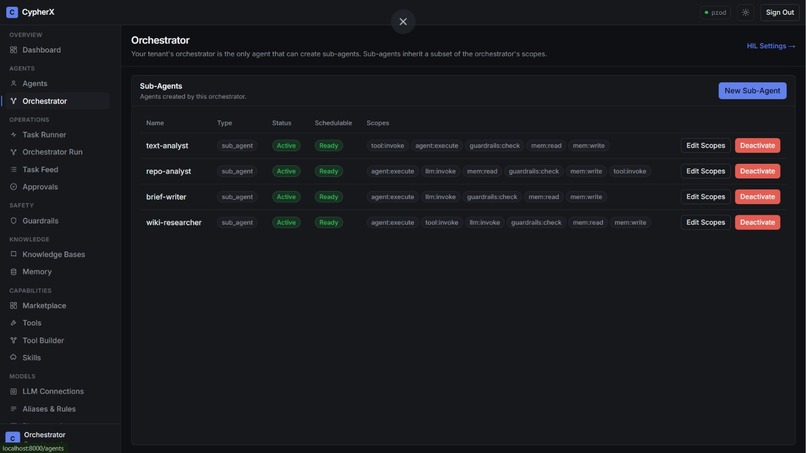Click the Active status badge for text-analyst
Image resolution: width=806 pixels, height=453 pixels.
pos(286,146)
